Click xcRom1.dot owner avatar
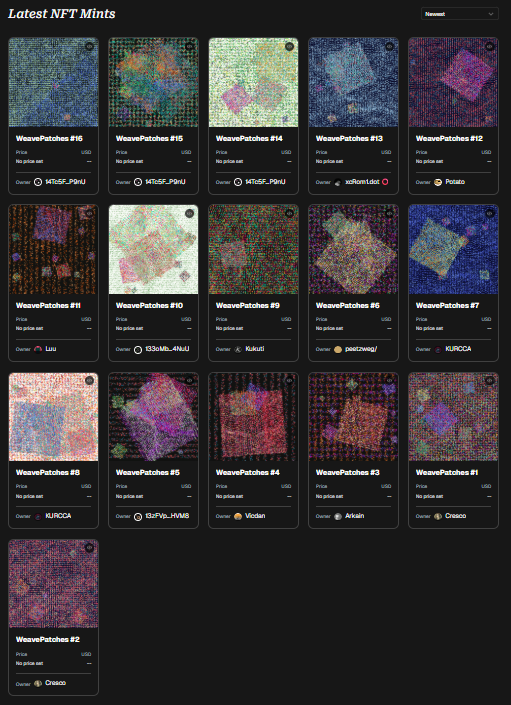Image resolution: width=511 pixels, height=705 pixels. coord(338,182)
